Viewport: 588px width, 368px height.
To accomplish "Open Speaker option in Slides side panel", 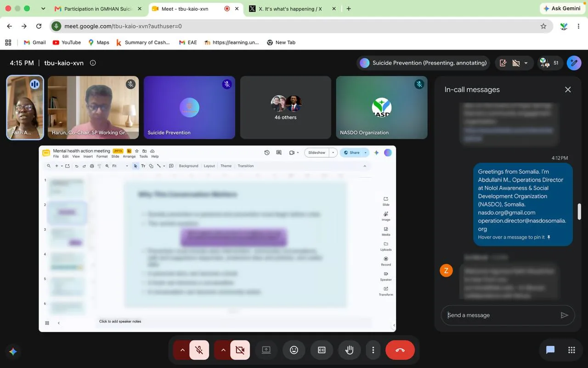I will pos(386,276).
